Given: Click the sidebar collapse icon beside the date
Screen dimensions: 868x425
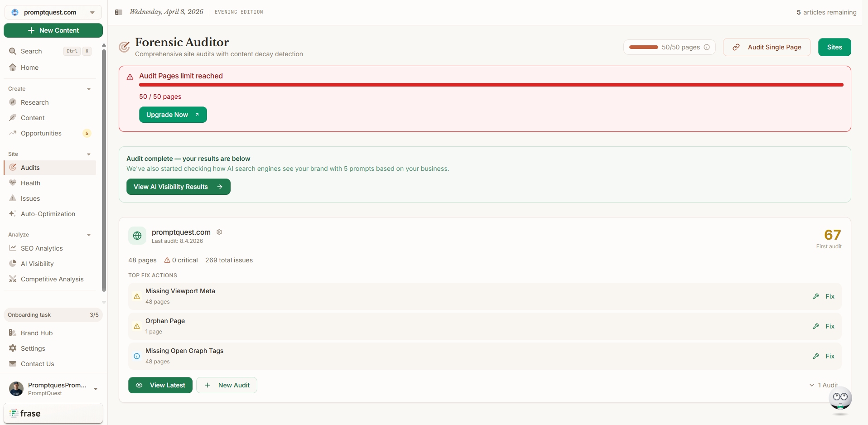Looking at the screenshot, I should 119,12.
